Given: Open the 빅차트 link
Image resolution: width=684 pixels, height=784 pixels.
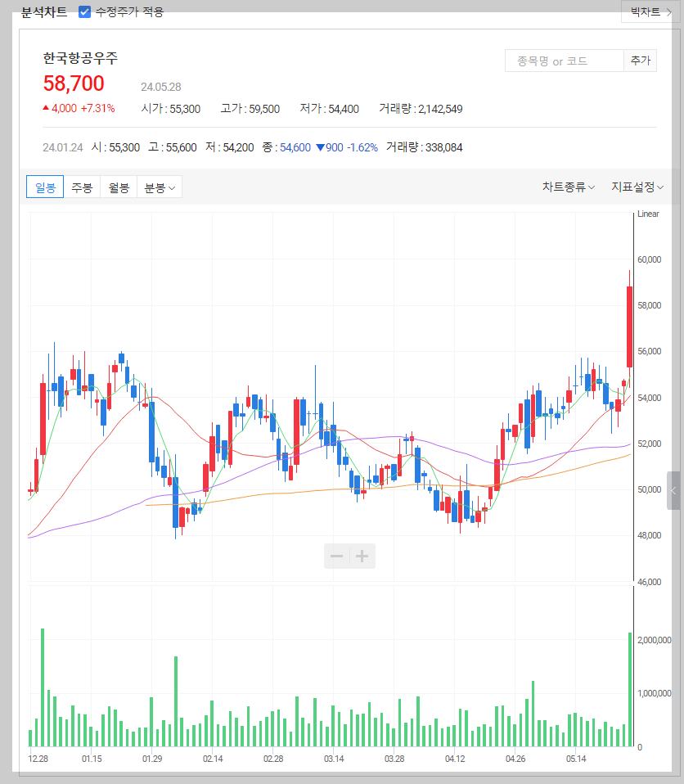Looking at the screenshot, I should 650,12.
